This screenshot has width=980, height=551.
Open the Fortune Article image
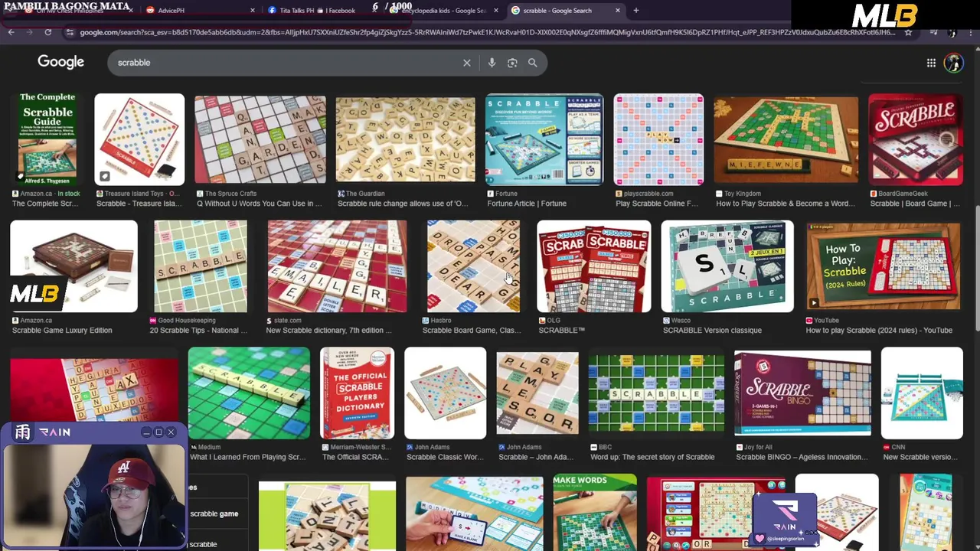point(544,139)
